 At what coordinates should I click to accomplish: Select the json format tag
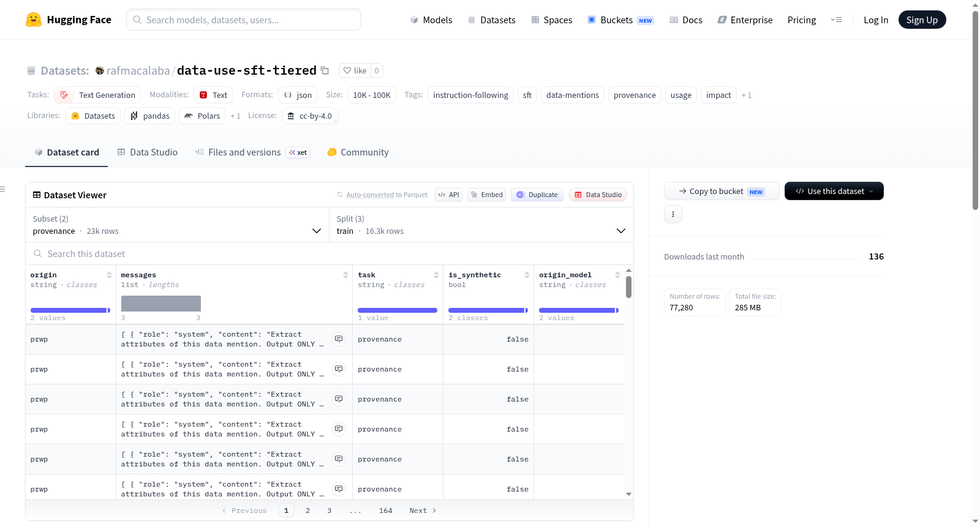(x=298, y=95)
